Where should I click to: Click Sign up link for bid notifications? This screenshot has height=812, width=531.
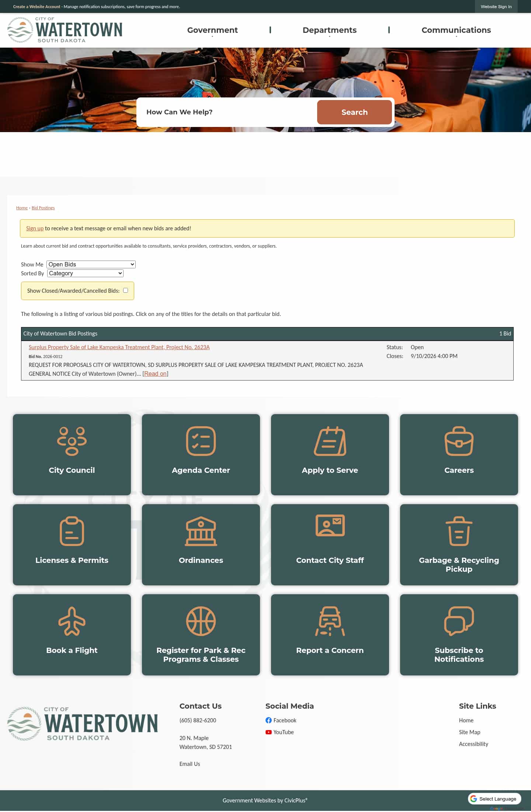coord(35,228)
